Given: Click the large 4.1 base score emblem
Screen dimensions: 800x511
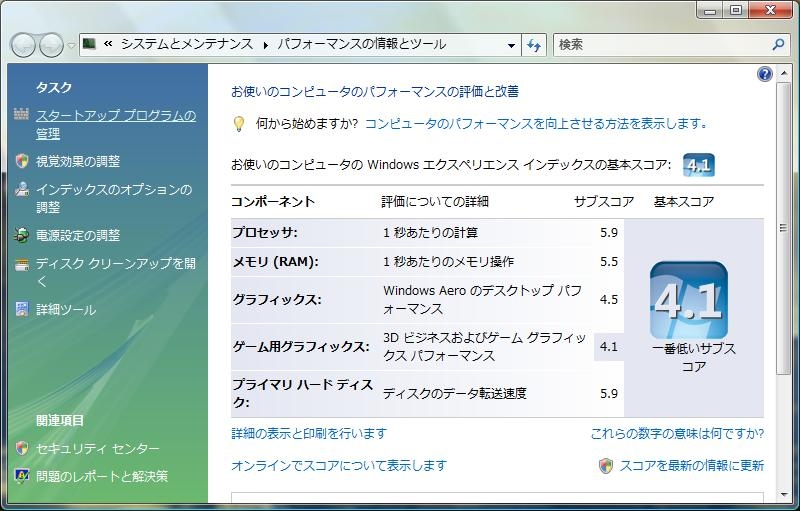Looking at the screenshot, I should (x=689, y=300).
